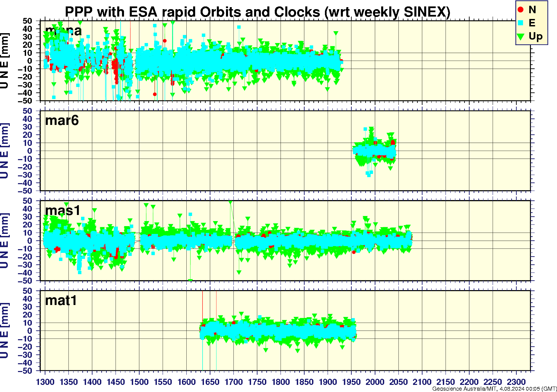Click the x-axis tick label 1950
557x392 pixels.
point(351,382)
